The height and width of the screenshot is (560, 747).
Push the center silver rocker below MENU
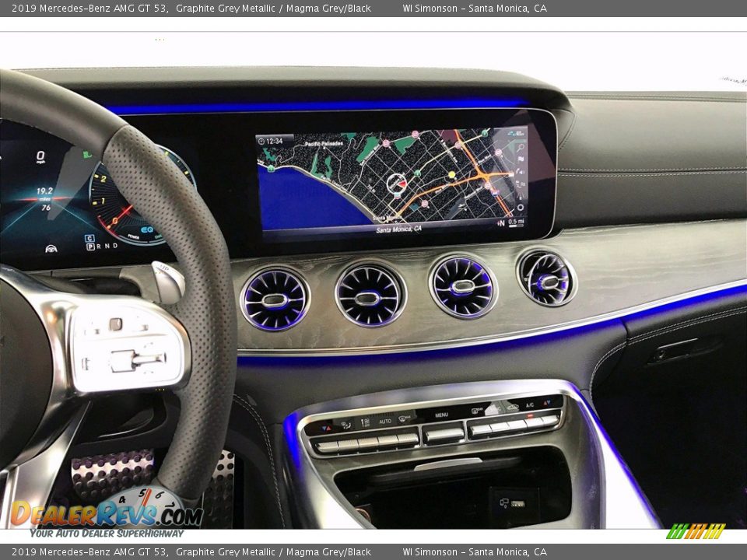point(444,435)
